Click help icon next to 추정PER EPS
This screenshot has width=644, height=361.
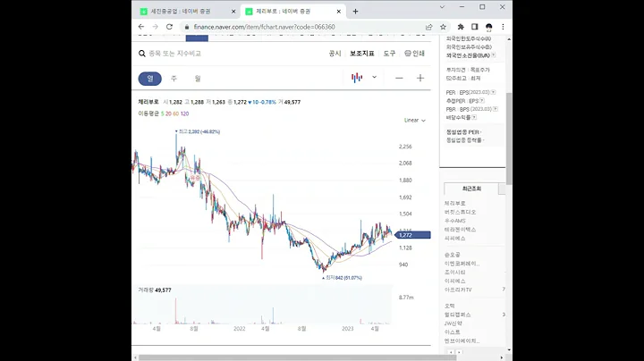pyautogui.click(x=482, y=100)
